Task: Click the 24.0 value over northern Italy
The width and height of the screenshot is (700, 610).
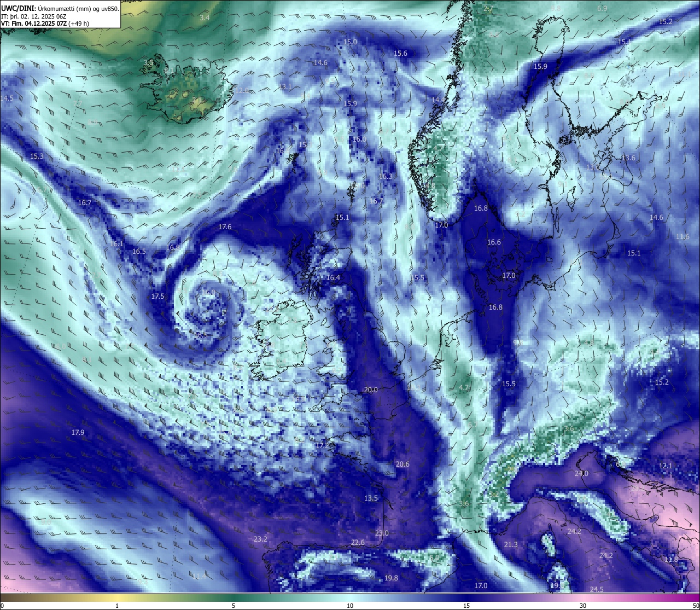Action: coord(581,474)
